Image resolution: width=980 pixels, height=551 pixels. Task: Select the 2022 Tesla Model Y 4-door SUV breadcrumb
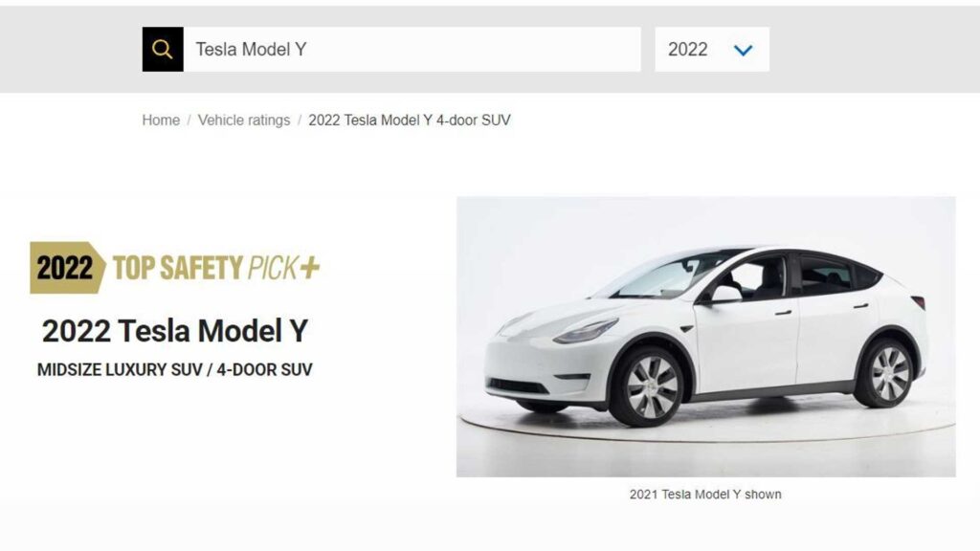pos(410,120)
